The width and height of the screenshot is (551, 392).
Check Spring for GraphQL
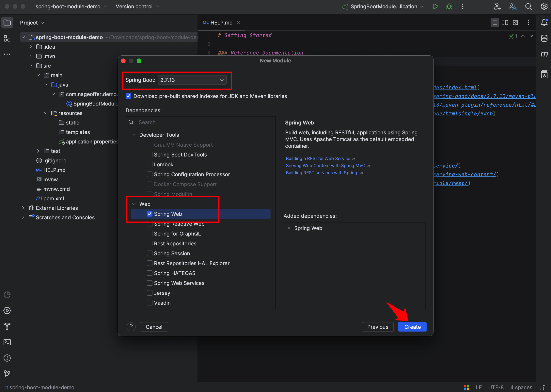coord(150,234)
